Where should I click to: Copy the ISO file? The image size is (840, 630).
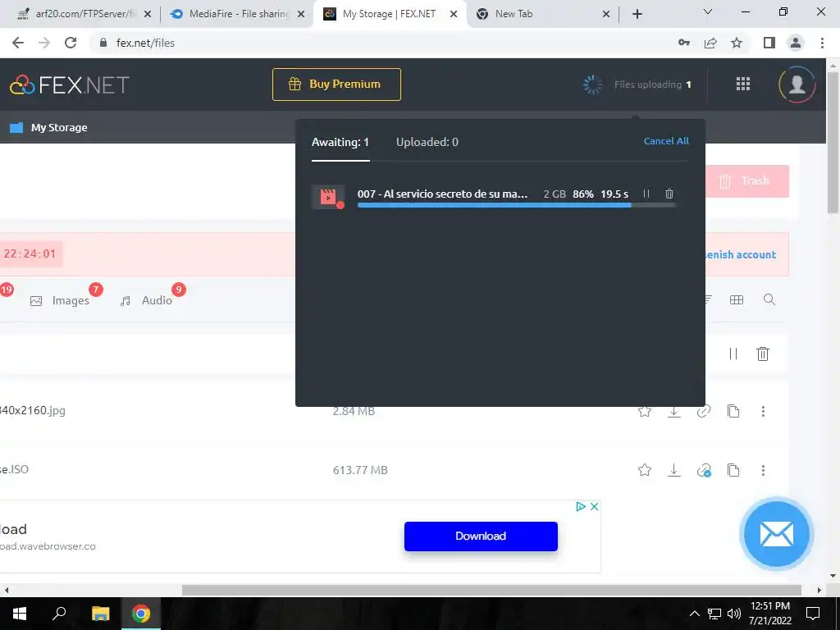click(733, 470)
